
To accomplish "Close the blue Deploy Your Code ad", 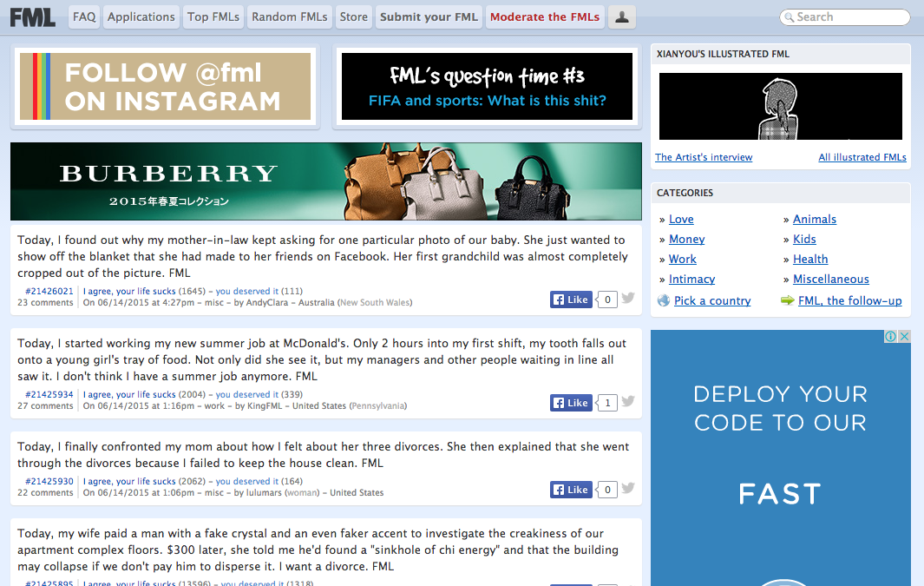I will (x=903, y=337).
